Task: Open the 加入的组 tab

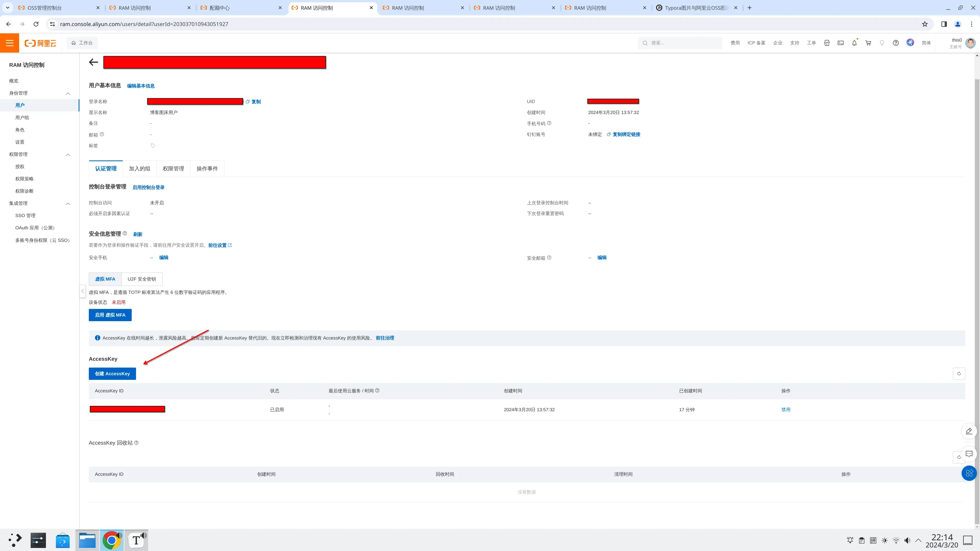Action: [x=139, y=169]
